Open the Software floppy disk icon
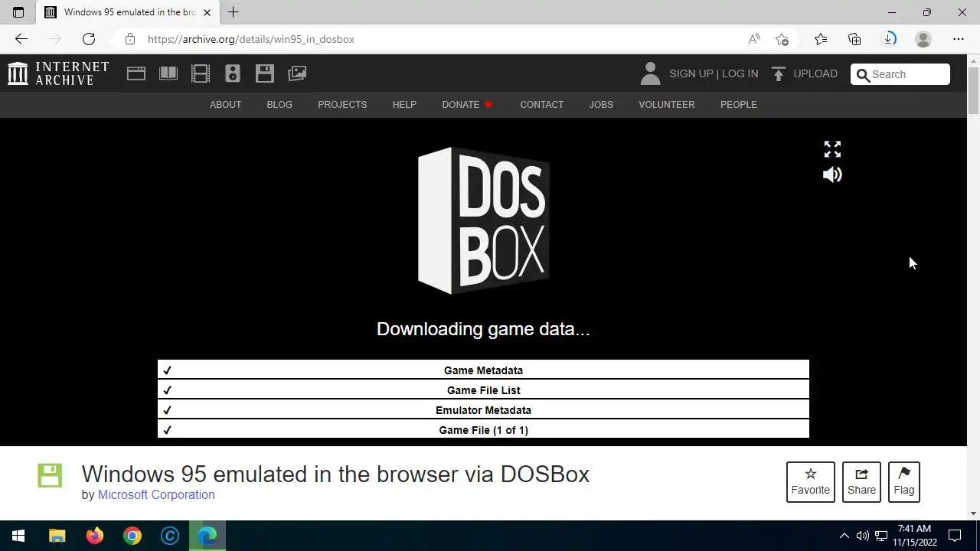 tap(265, 73)
